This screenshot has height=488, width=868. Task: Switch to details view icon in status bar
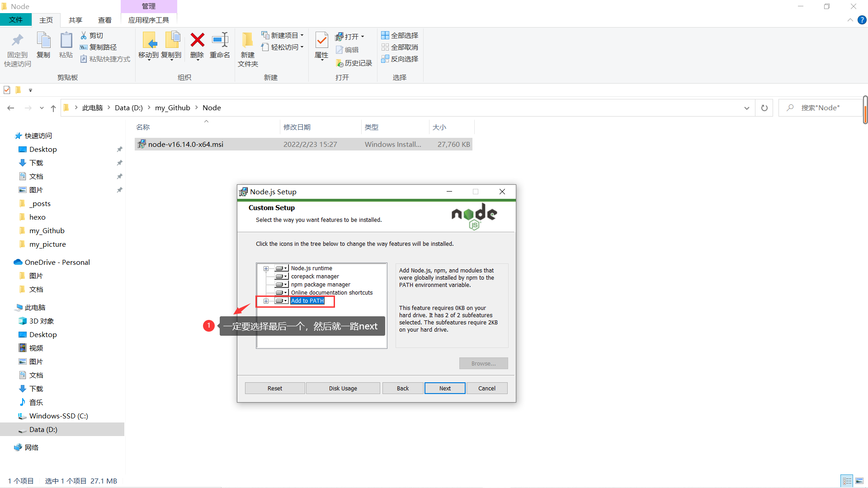[x=847, y=481]
